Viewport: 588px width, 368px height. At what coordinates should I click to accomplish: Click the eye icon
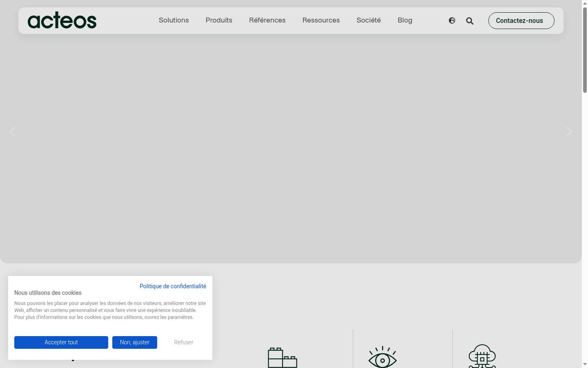tap(383, 357)
